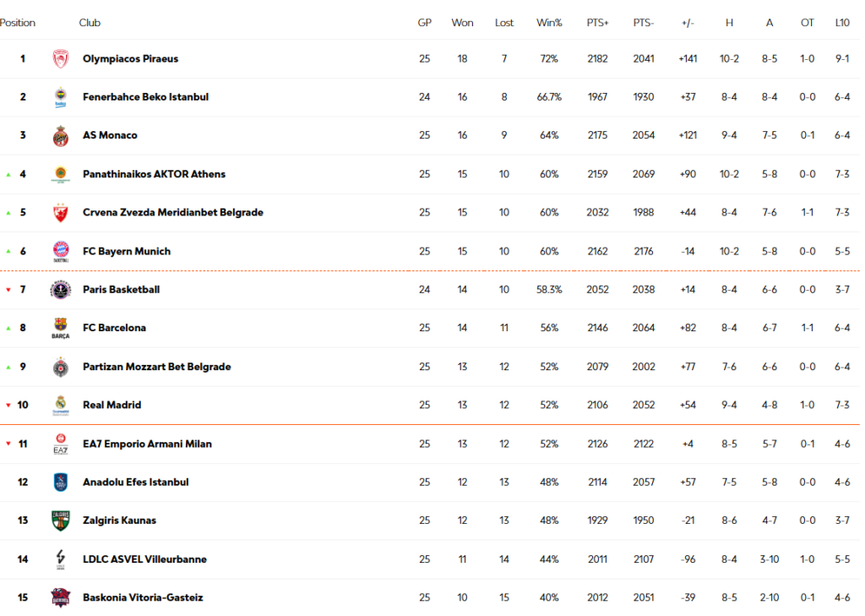Image resolution: width=865 pixels, height=616 pixels.
Task: Select the Partizan Mozzart Bet Belgrade logo
Action: pos(61,367)
